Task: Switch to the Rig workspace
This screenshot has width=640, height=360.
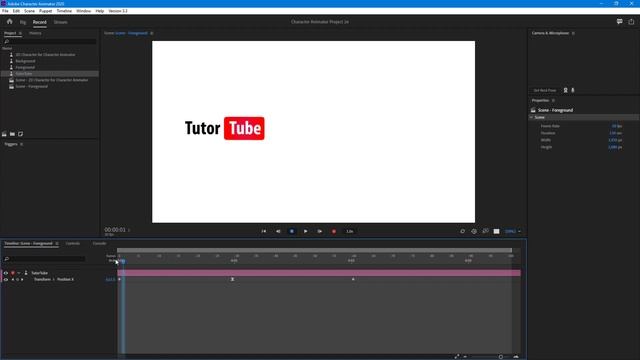Action: pos(23,22)
